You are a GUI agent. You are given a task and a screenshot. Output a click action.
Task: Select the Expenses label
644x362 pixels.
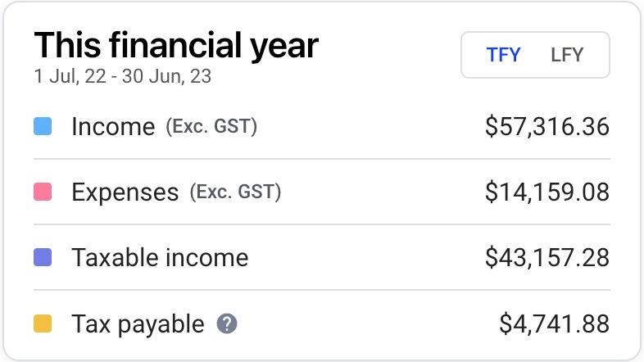[x=125, y=192]
